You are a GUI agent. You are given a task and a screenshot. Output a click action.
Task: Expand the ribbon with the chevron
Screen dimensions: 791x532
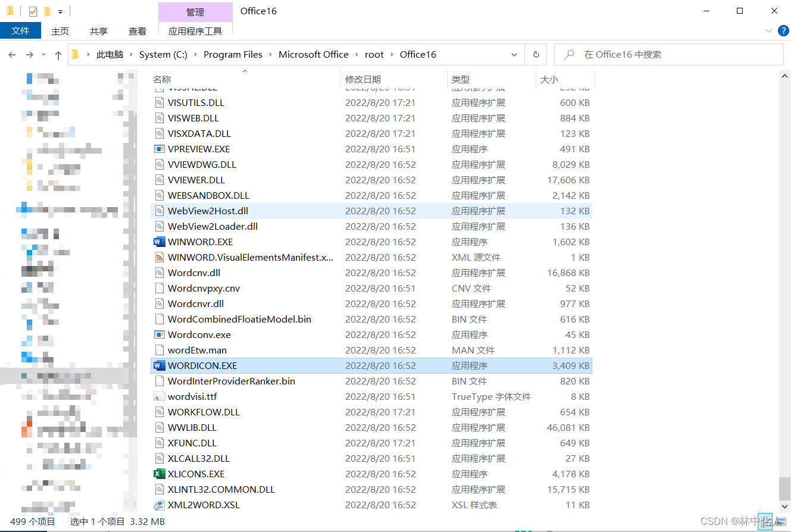pyautogui.click(x=768, y=31)
